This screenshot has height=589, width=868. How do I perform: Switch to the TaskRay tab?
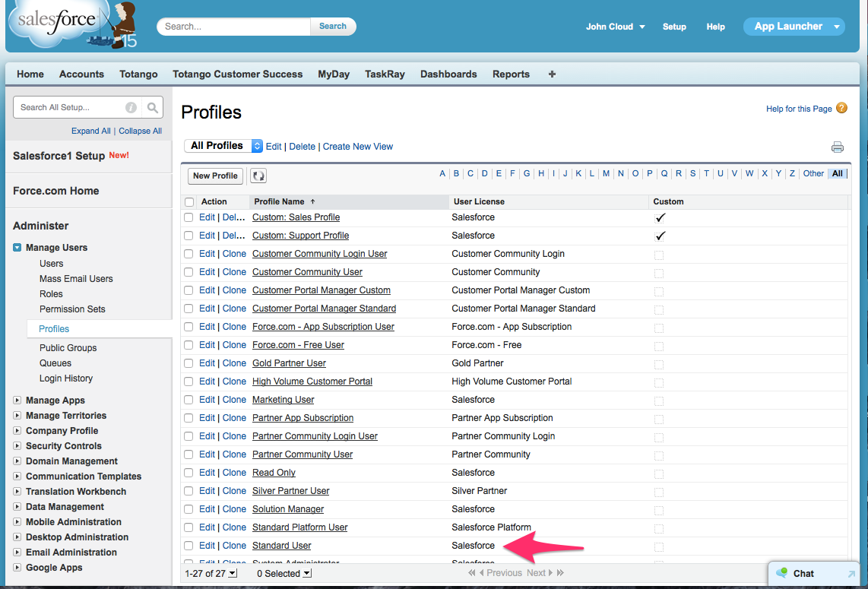[x=385, y=74]
